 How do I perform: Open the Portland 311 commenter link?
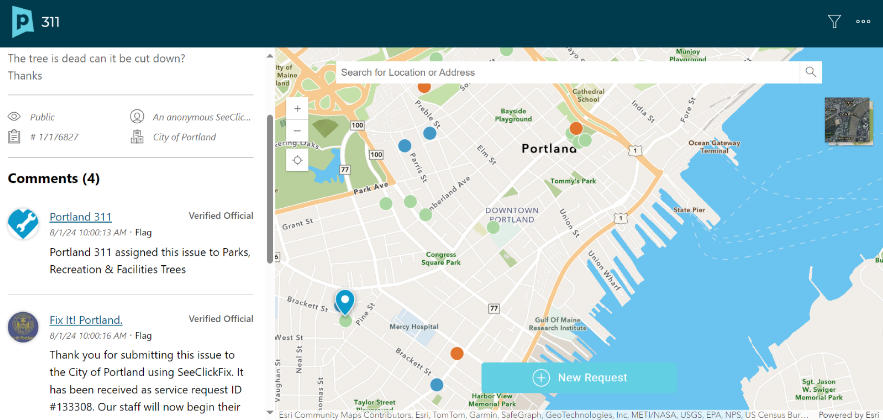coord(80,217)
